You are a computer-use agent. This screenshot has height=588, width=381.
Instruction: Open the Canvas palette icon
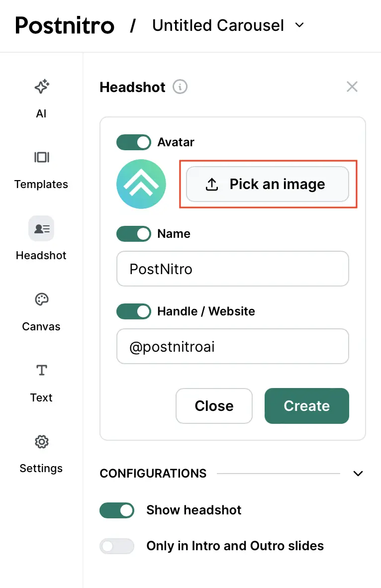click(x=41, y=299)
